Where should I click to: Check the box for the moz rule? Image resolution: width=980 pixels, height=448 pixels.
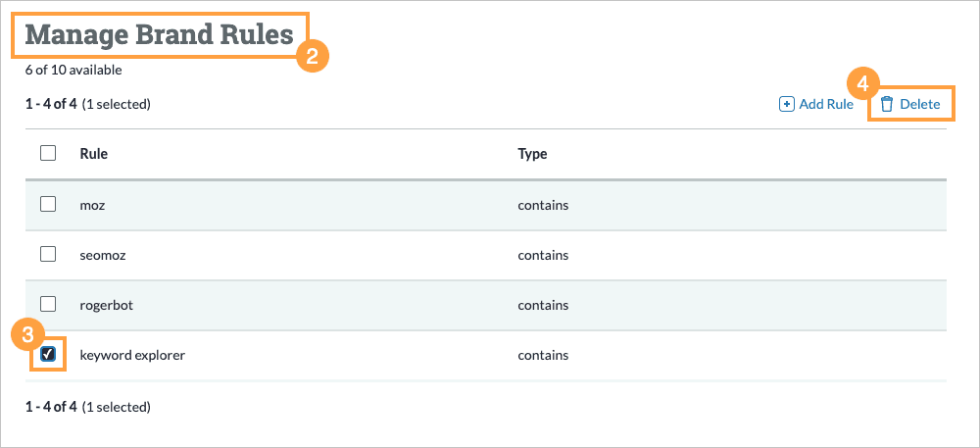[48, 205]
